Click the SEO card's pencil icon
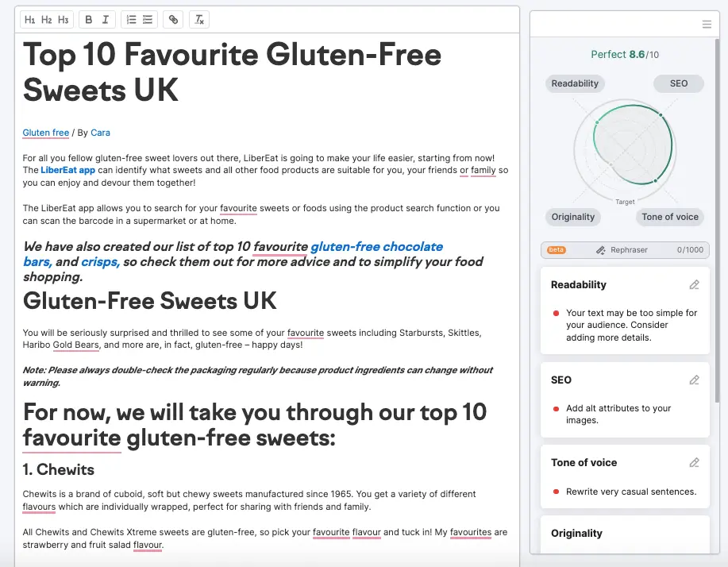Viewport: 728px width, 567px height. click(694, 380)
